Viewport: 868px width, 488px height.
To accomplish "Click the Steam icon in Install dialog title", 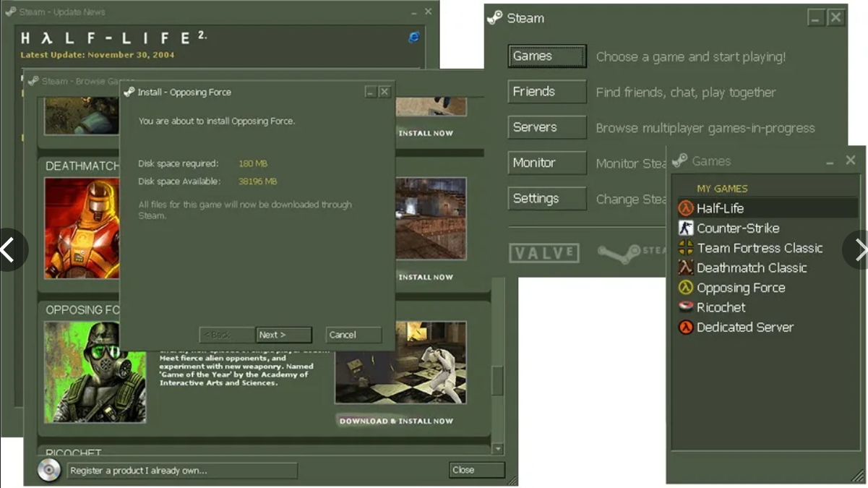I will [129, 92].
